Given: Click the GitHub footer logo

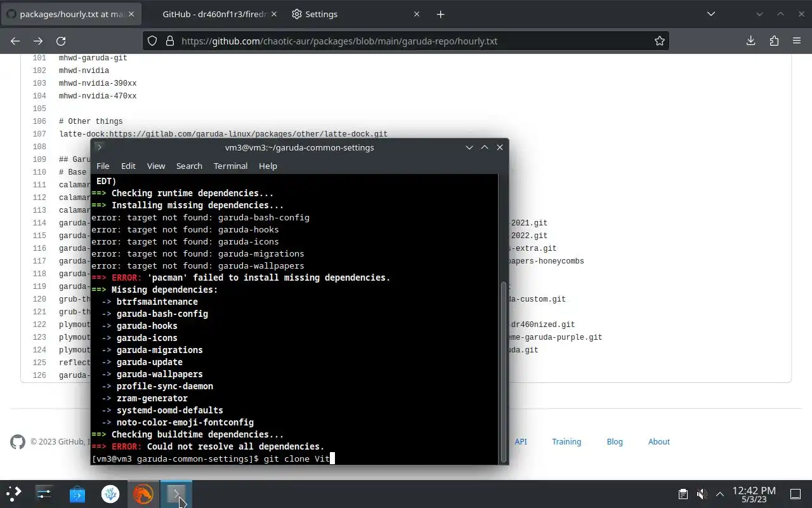Looking at the screenshot, I should point(18,441).
